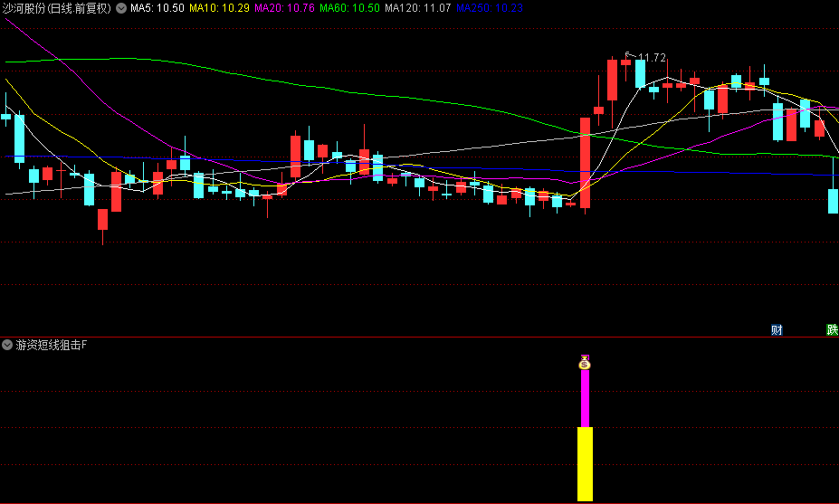Expand the 游资短线狙击F indicator menu arrow

(7, 345)
